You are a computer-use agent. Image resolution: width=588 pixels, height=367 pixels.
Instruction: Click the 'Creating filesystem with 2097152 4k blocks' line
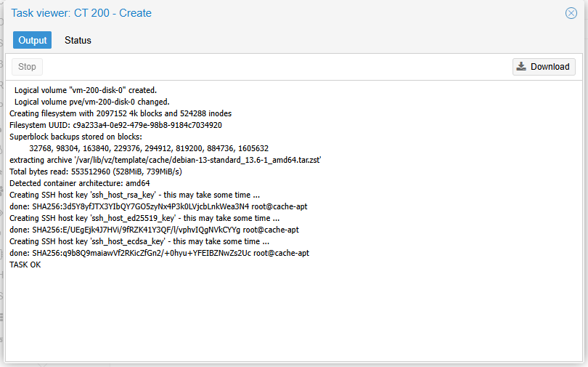tap(121, 113)
